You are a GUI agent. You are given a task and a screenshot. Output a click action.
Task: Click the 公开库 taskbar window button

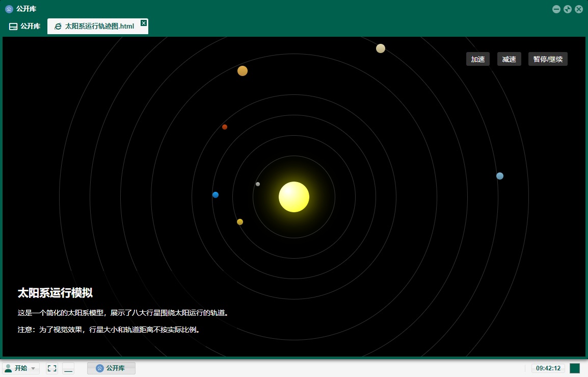coord(111,368)
